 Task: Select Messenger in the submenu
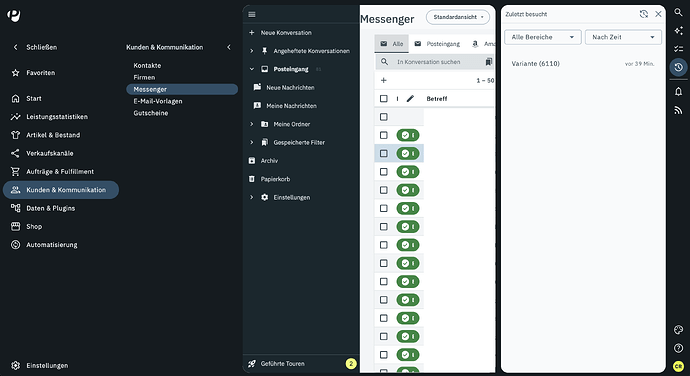(182, 89)
